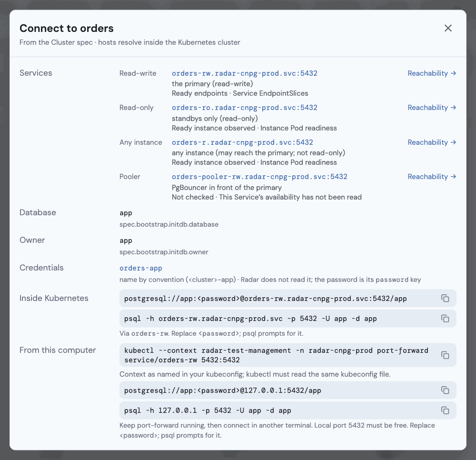
Task: Select the psql -h 127.0.0.1 command text
Action: pyautogui.click(x=208, y=410)
